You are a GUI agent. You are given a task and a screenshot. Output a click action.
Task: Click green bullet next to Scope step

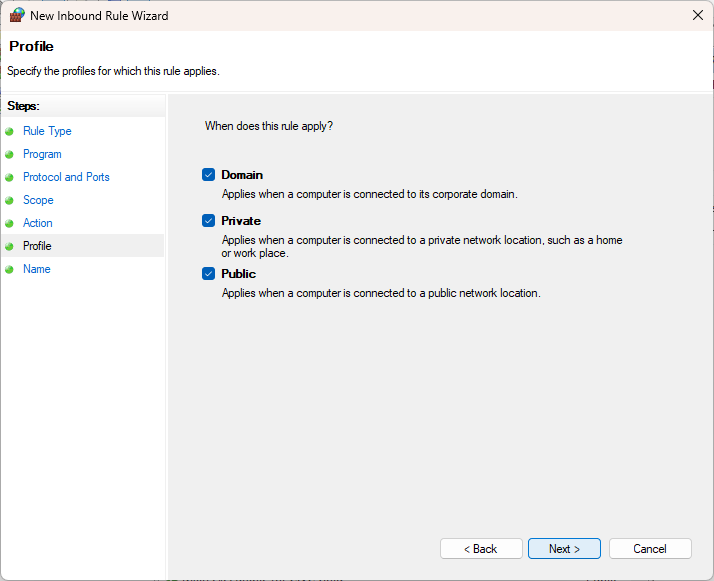pos(10,200)
